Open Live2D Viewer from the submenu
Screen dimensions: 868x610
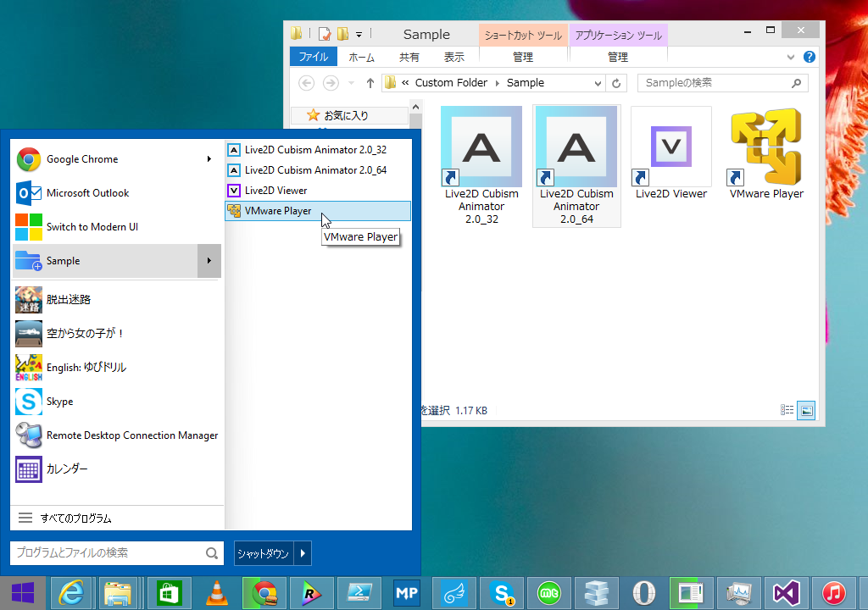tap(318, 191)
